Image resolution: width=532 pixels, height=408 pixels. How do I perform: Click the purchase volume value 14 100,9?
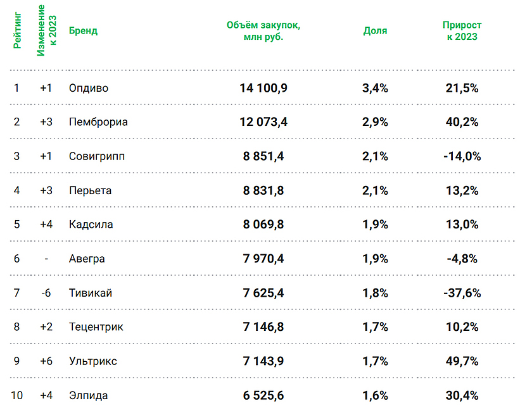tap(263, 88)
